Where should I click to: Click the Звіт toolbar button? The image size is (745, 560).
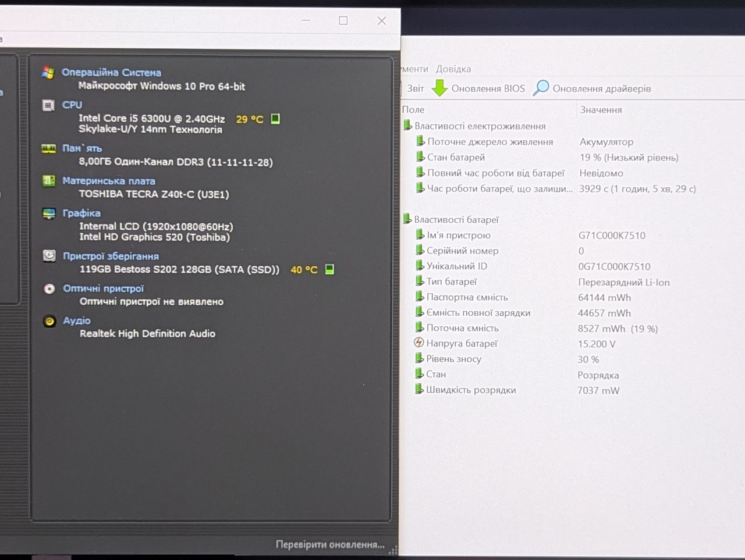click(x=416, y=88)
